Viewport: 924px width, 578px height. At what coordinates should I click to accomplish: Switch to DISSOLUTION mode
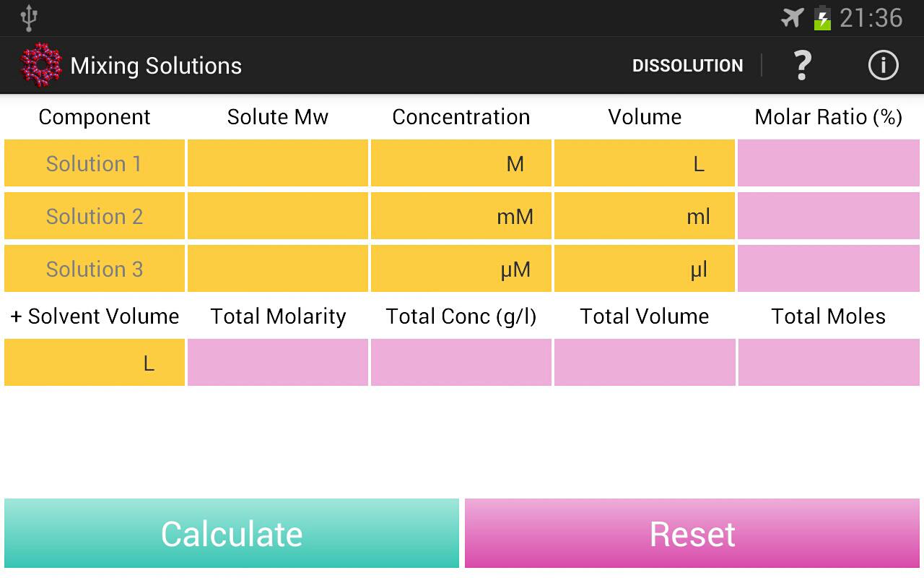[x=687, y=66]
